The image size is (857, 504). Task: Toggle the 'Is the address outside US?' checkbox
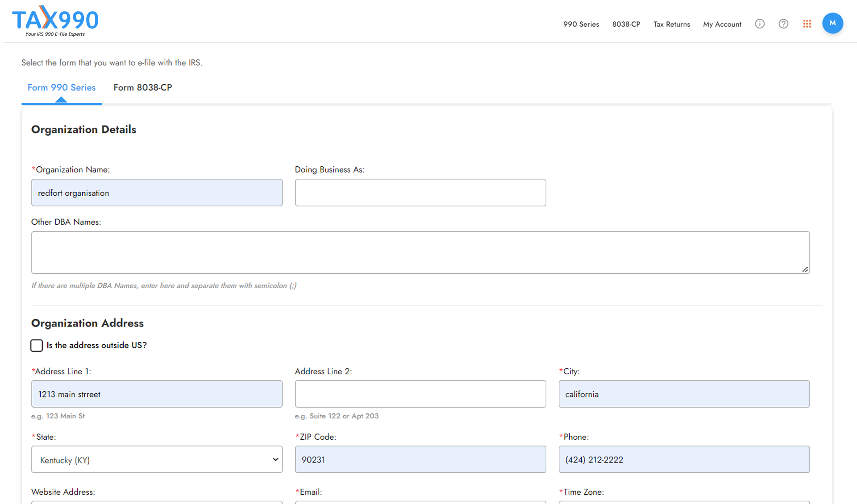point(36,345)
